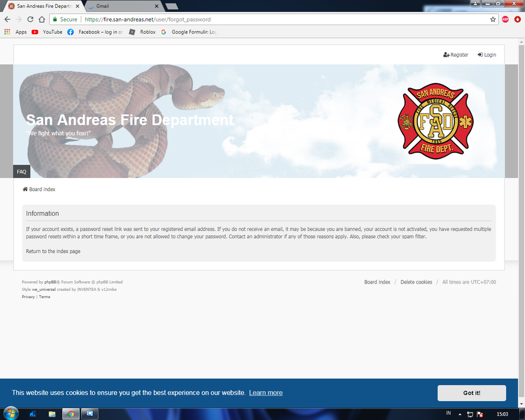525x420 pixels.
Task: Reload the page using the refresh icon
Action: pos(30,19)
